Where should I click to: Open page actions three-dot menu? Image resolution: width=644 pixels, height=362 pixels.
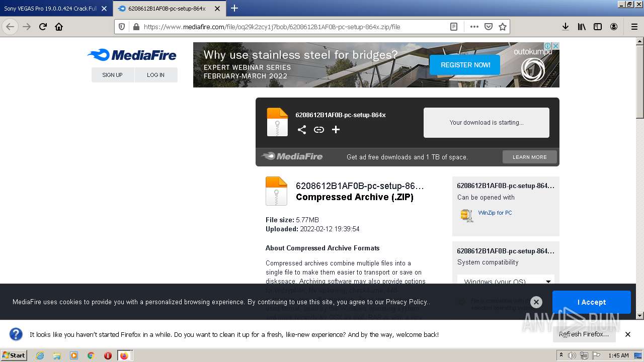point(474,27)
